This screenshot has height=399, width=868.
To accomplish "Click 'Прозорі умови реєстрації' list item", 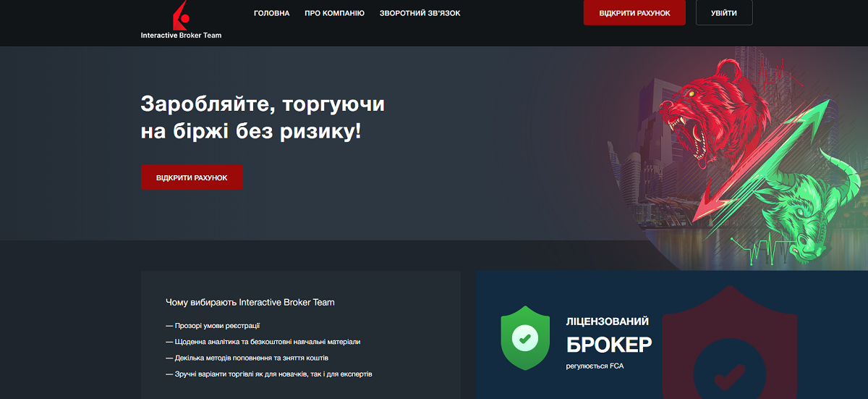I will tap(213, 326).
